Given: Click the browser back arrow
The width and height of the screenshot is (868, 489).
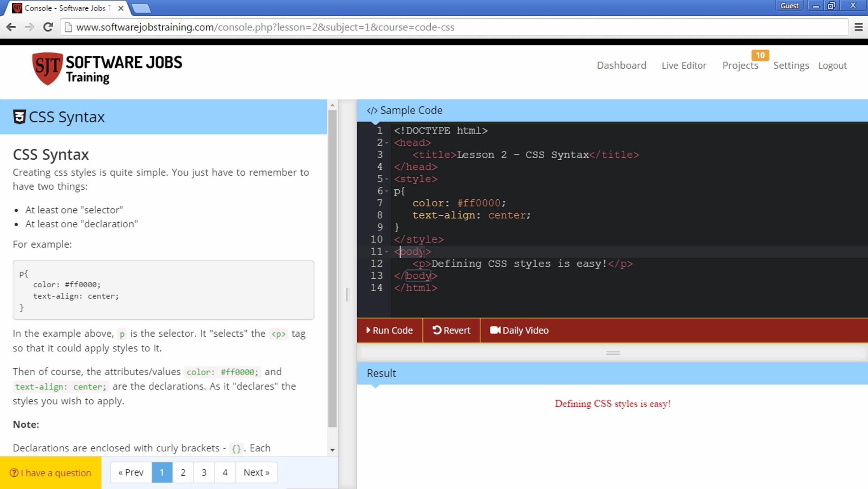Looking at the screenshot, I should click(x=11, y=27).
